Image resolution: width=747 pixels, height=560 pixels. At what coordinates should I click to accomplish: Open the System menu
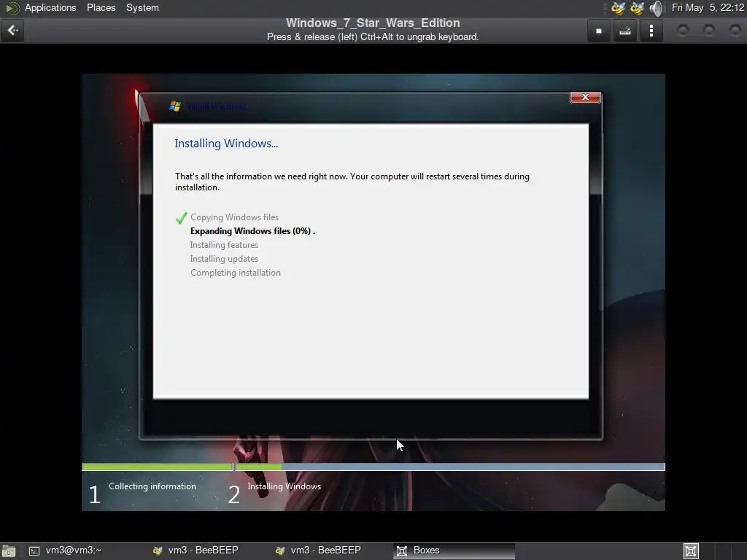[142, 7]
